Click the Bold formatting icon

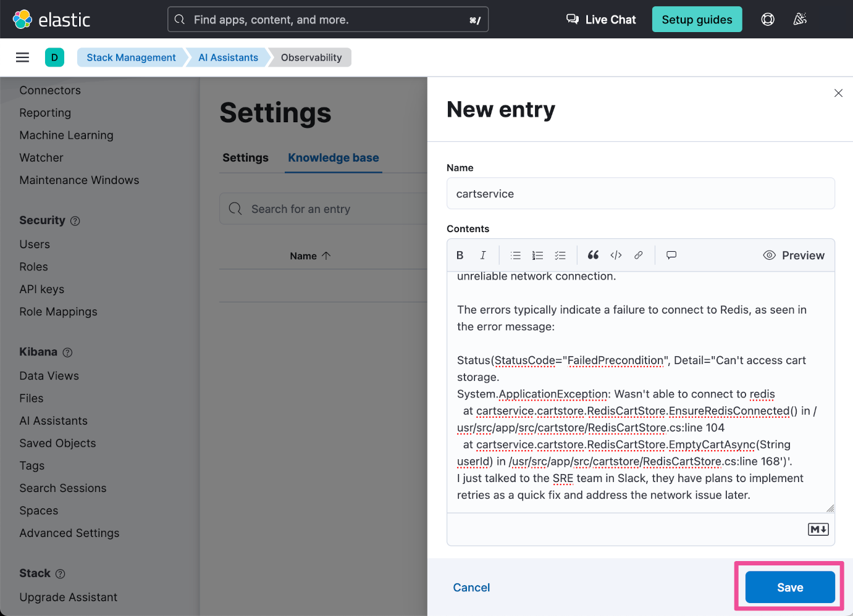[x=460, y=256]
